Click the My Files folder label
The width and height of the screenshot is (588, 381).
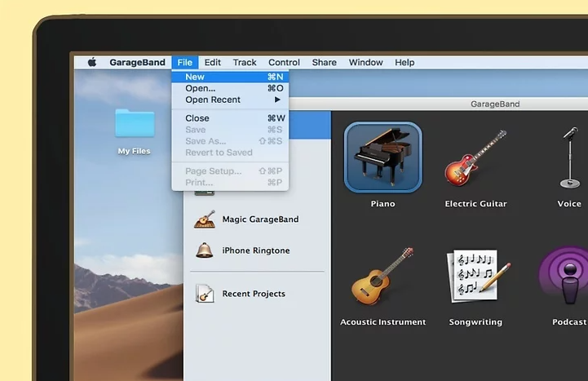135,151
